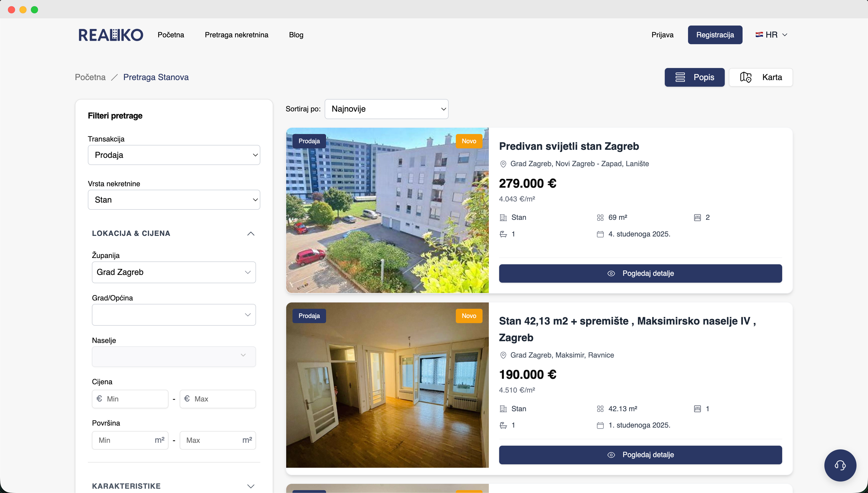Switch to Karta map view
868x493 pixels.
761,77
